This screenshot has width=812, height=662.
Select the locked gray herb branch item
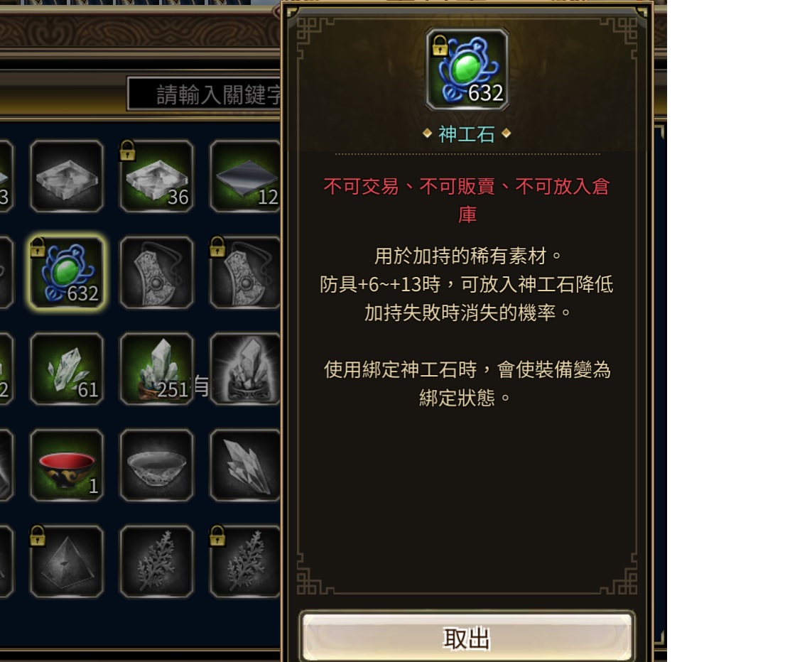point(246,562)
